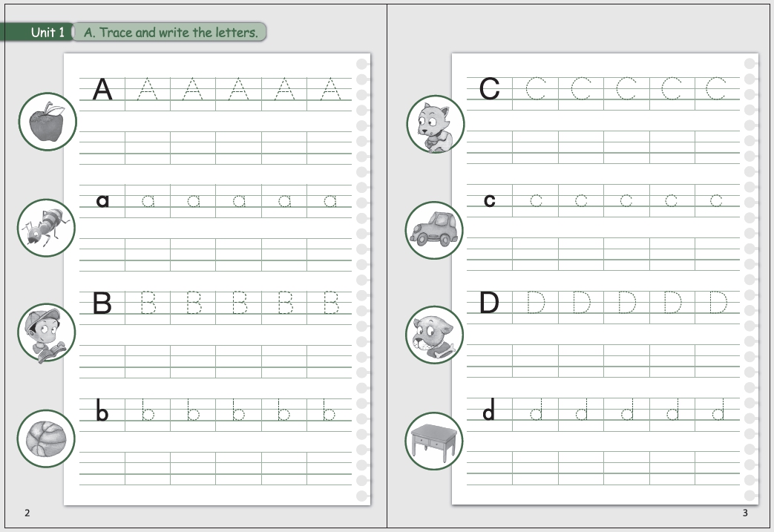Click the solid uppercase B model letter
Screen dimensions: 774x532
(x=102, y=303)
